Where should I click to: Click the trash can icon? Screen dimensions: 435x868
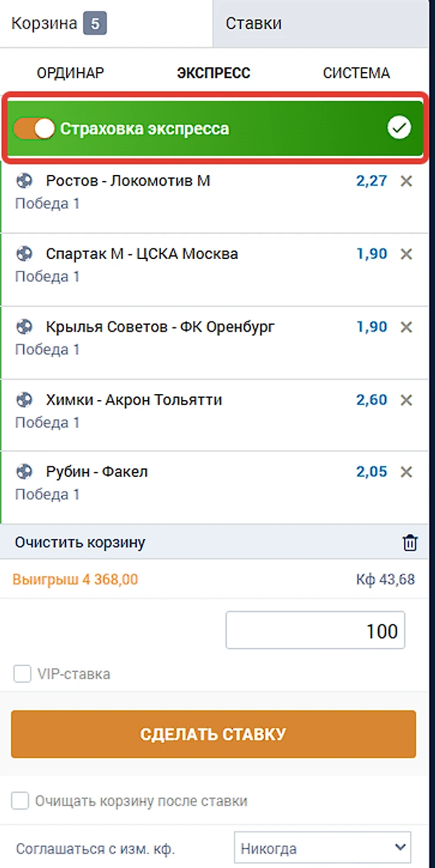(x=410, y=543)
